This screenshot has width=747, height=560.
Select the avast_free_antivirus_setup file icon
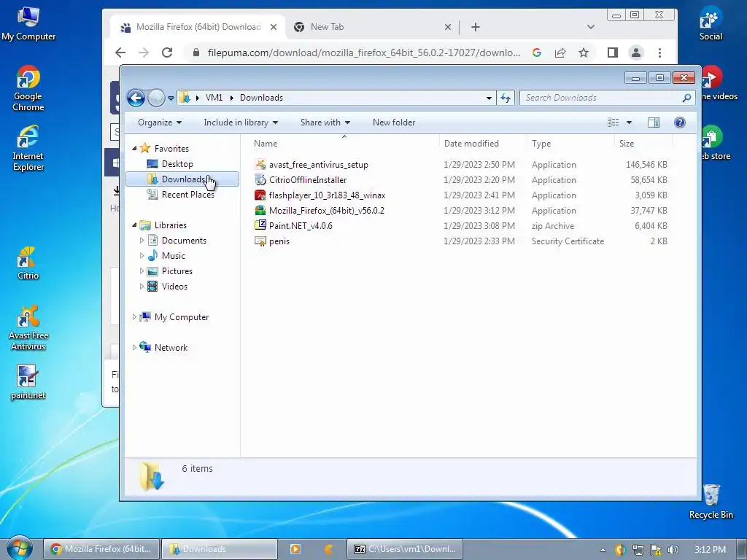pyautogui.click(x=260, y=164)
